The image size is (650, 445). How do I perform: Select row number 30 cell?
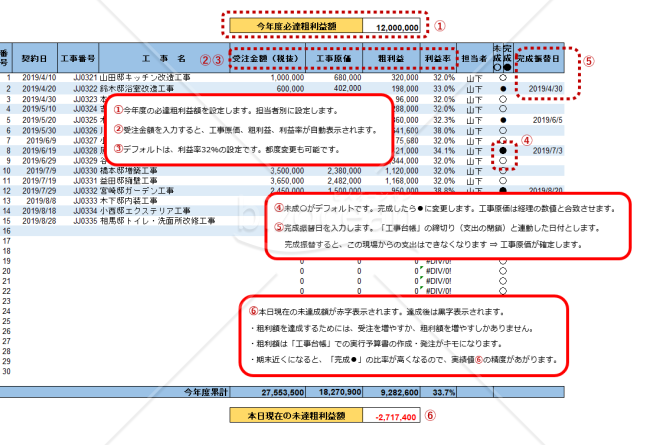tap(6, 371)
